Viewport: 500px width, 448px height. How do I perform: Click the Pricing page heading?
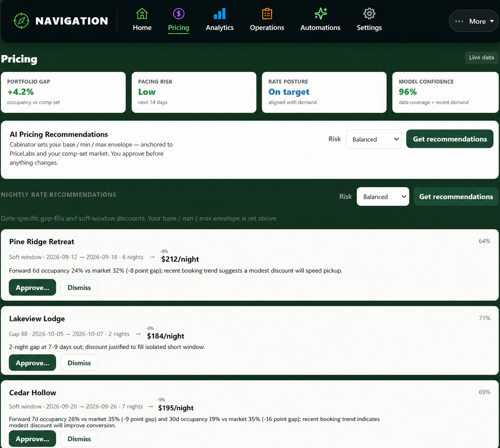click(x=19, y=59)
